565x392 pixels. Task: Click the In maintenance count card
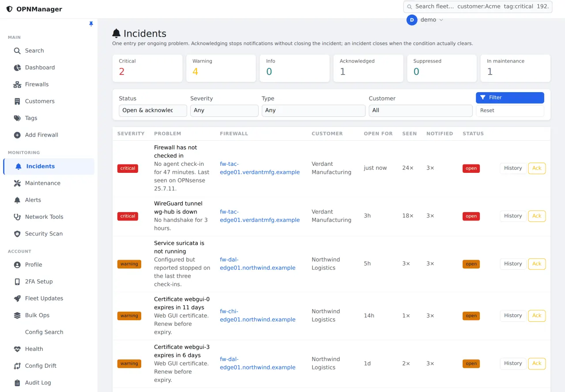[516, 68]
